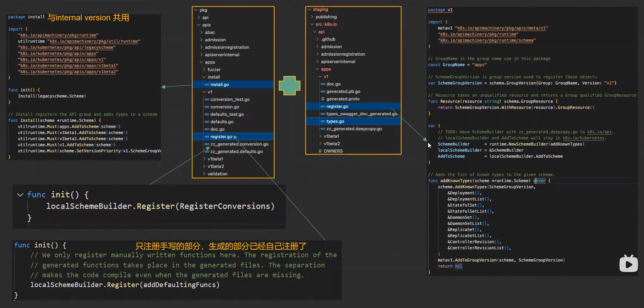Click the Go icon next to conversion.go
The height and width of the screenshot is (308, 644).
(x=207, y=107)
